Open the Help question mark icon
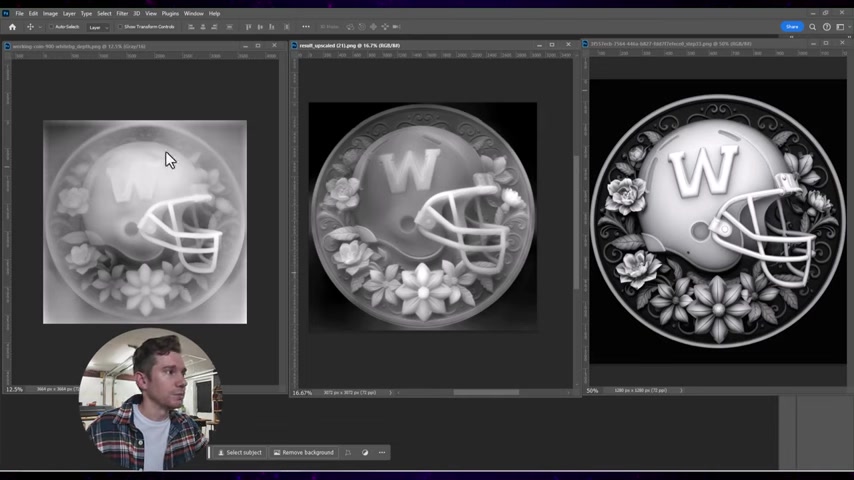This screenshot has width=854, height=480. coord(827,27)
